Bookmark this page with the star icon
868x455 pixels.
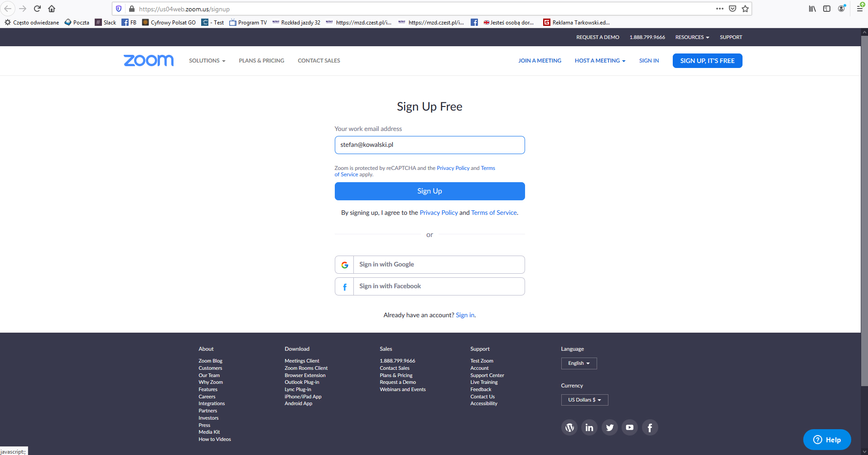click(x=745, y=9)
